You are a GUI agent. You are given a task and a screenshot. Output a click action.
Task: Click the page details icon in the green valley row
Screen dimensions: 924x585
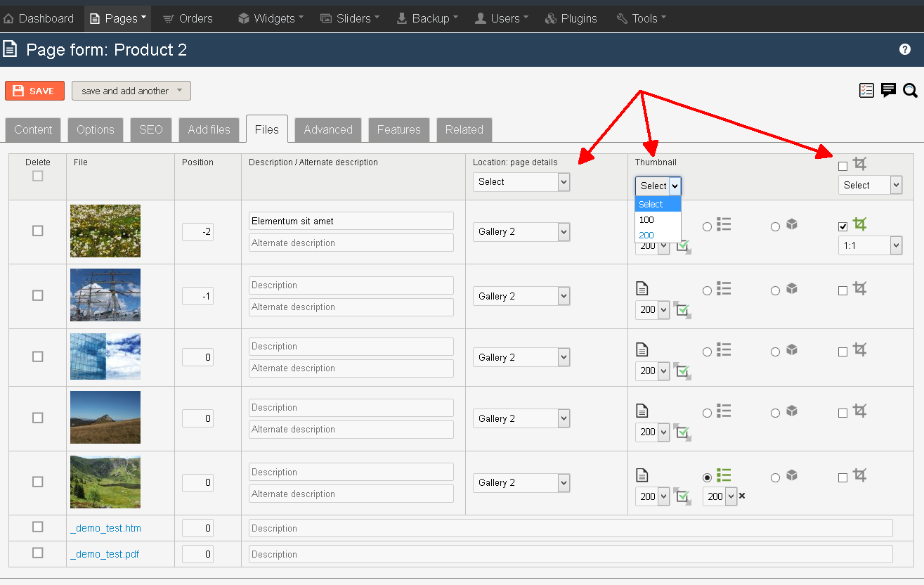point(642,475)
